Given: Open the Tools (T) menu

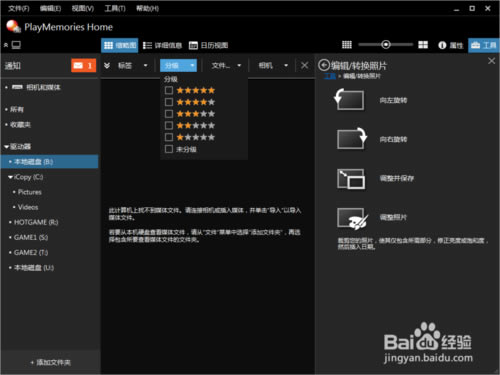Looking at the screenshot, I should [115, 8].
